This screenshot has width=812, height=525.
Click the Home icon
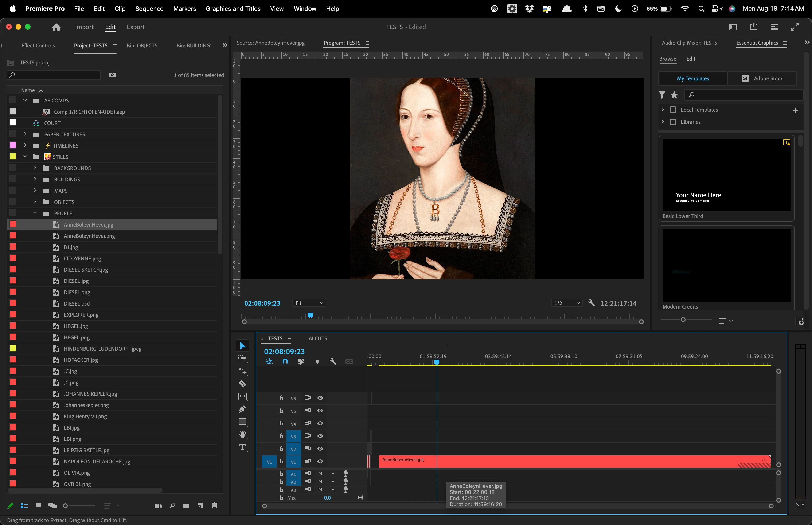tap(56, 27)
